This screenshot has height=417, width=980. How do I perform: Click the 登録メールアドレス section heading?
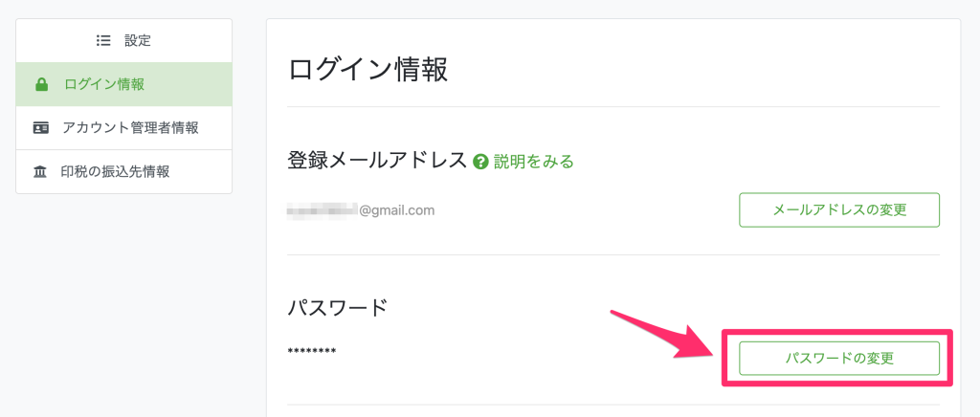[377, 161]
